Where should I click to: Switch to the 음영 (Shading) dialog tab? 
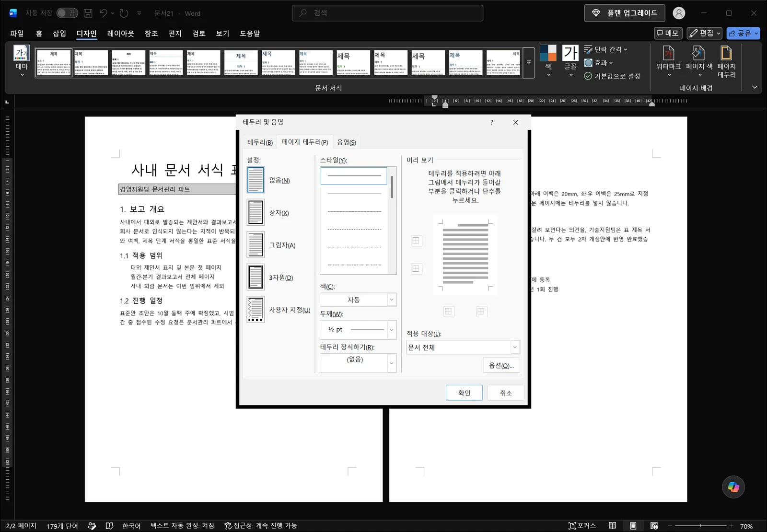coord(346,142)
